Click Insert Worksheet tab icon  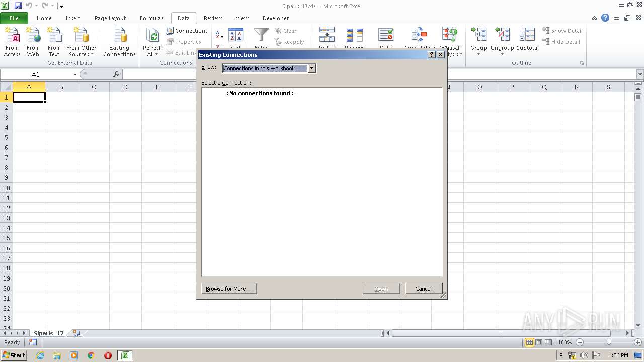point(76,333)
